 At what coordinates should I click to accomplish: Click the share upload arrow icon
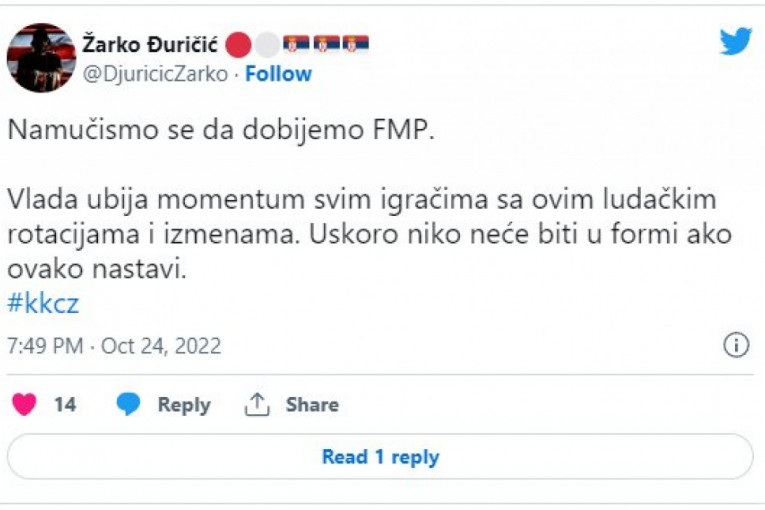[258, 404]
